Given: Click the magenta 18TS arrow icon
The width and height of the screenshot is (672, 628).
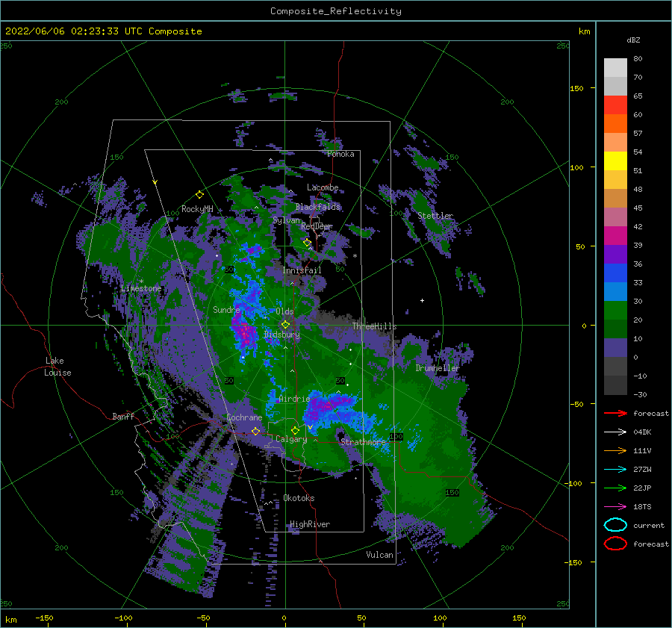Looking at the screenshot, I should (x=615, y=506).
